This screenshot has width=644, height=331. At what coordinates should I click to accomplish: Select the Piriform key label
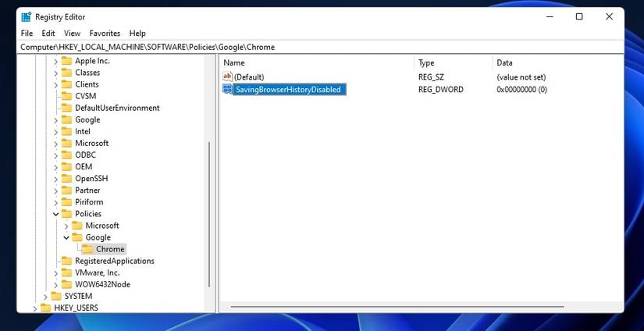point(89,202)
